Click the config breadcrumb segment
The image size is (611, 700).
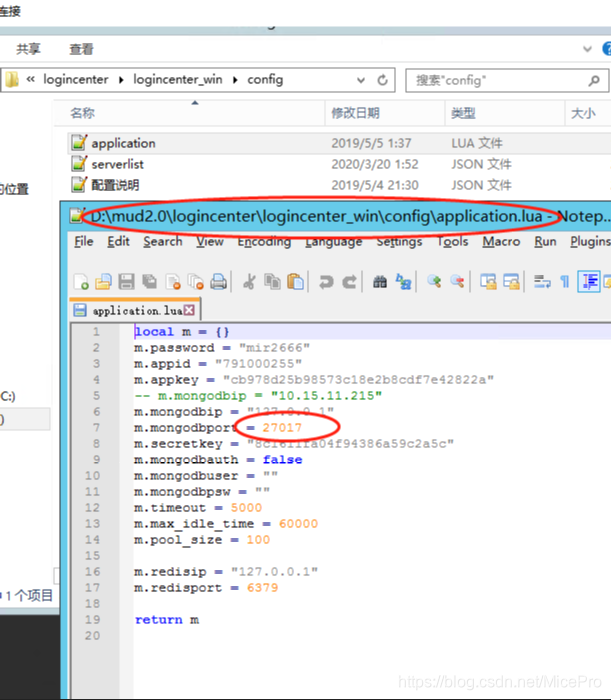click(265, 79)
